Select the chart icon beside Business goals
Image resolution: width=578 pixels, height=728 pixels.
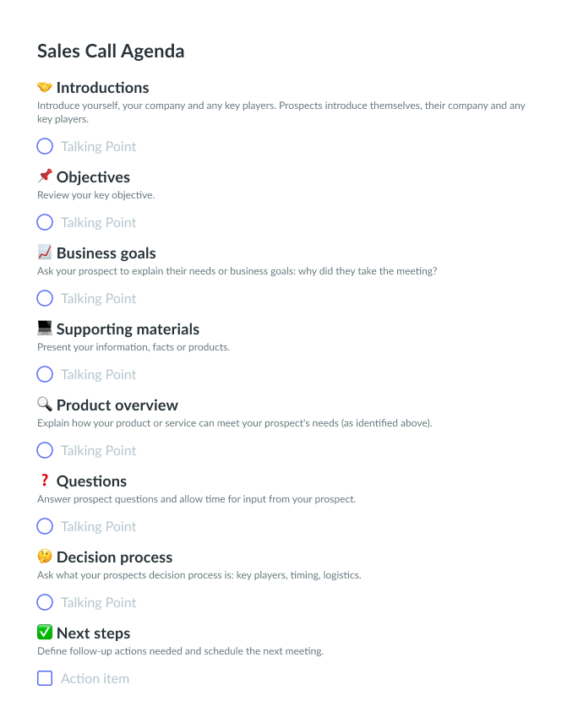(x=45, y=253)
